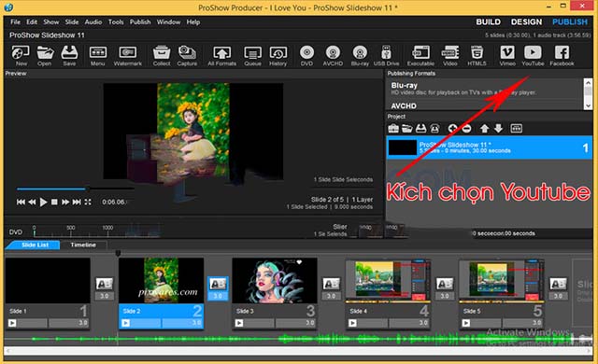Open the File menu
This screenshot has height=364, width=598.
(x=15, y=22)
